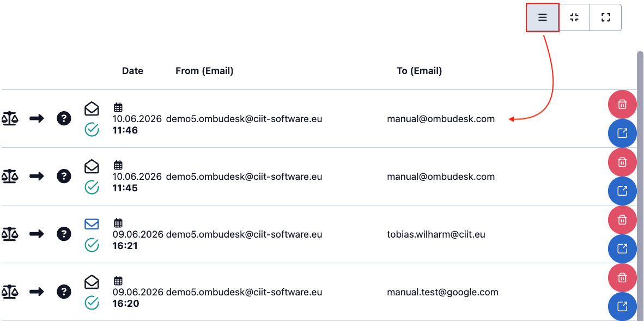Viewport: 644px width, 321px height.
Task: Click the right arrow icon in 11:45 row
Action: [x=37, y=177]
